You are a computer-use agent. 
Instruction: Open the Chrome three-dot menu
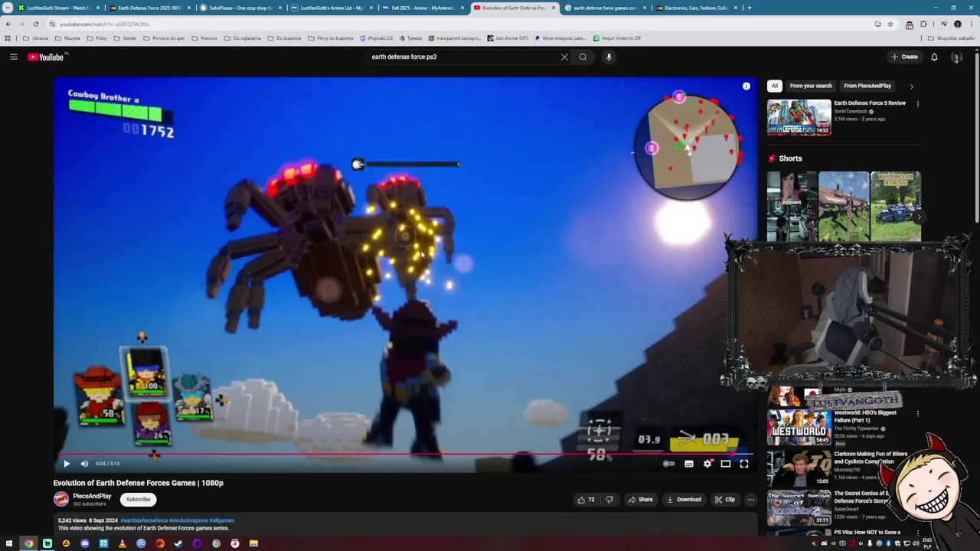972,24
